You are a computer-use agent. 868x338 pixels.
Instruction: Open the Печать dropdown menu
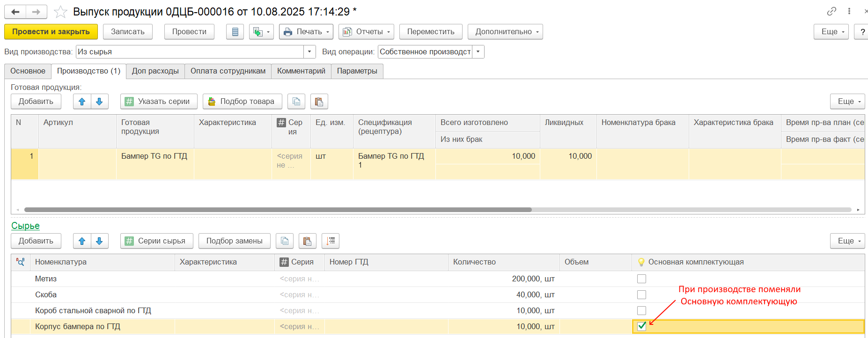pos(306,32)
